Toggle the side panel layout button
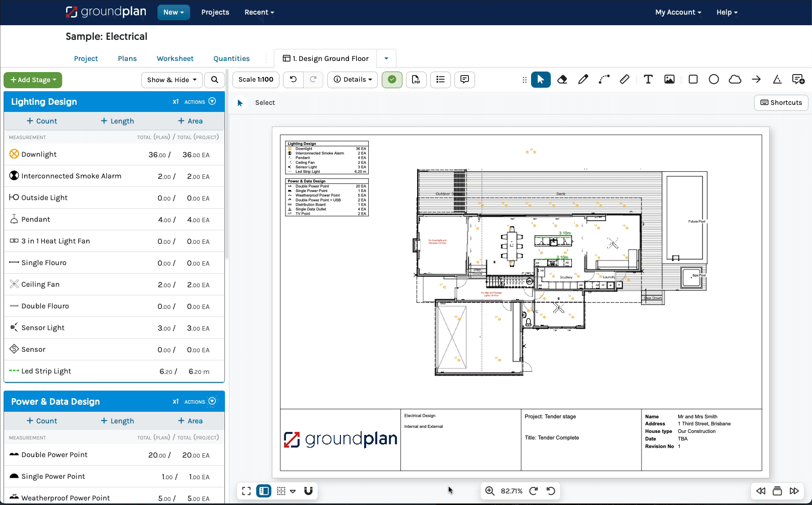The width and height of the screenshot is (812, 505). coord(264,491)
